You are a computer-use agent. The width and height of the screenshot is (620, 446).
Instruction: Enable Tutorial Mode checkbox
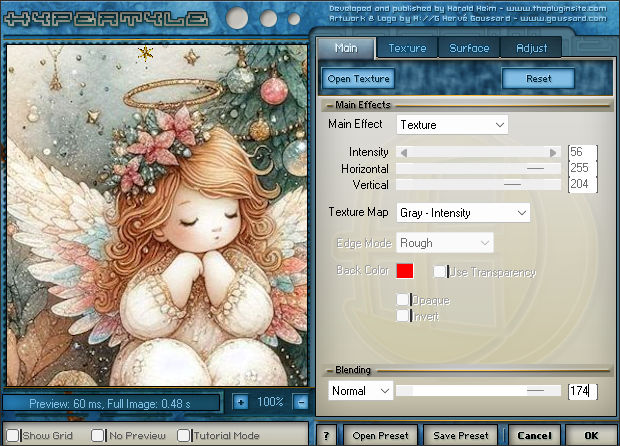[184, 436]
